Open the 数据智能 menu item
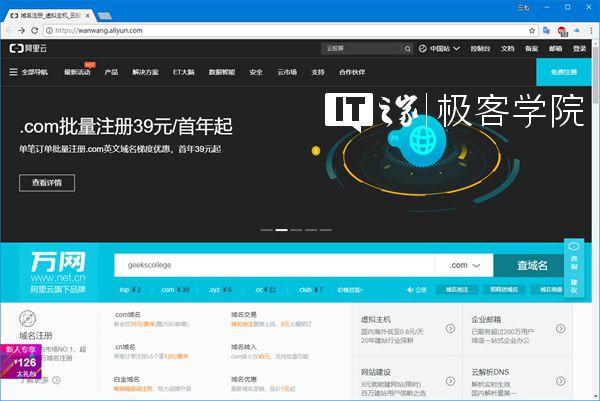The width and height of the screenshot is (600, 401). (x=222, y=72)
